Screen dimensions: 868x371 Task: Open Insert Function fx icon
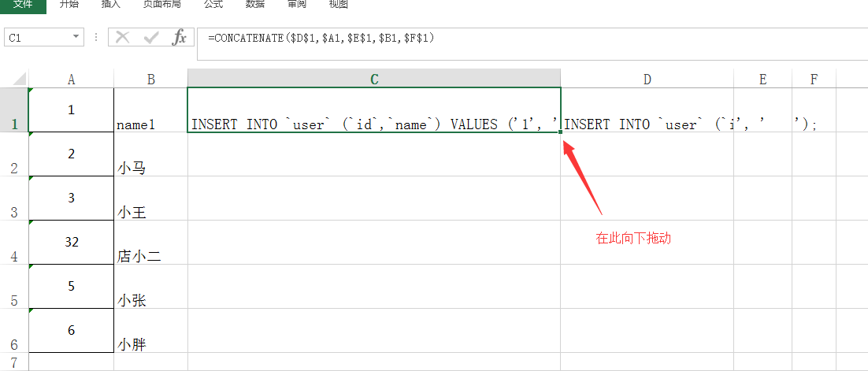point(180,38)
